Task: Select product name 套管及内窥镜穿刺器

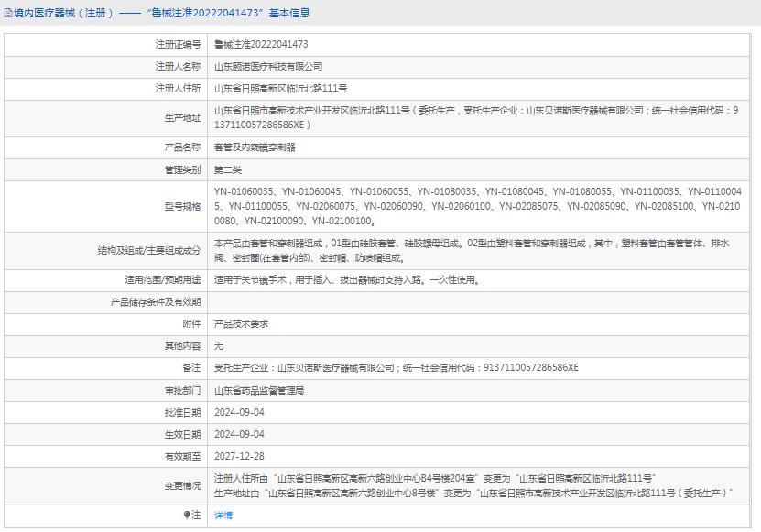Action: click(255, 147)
